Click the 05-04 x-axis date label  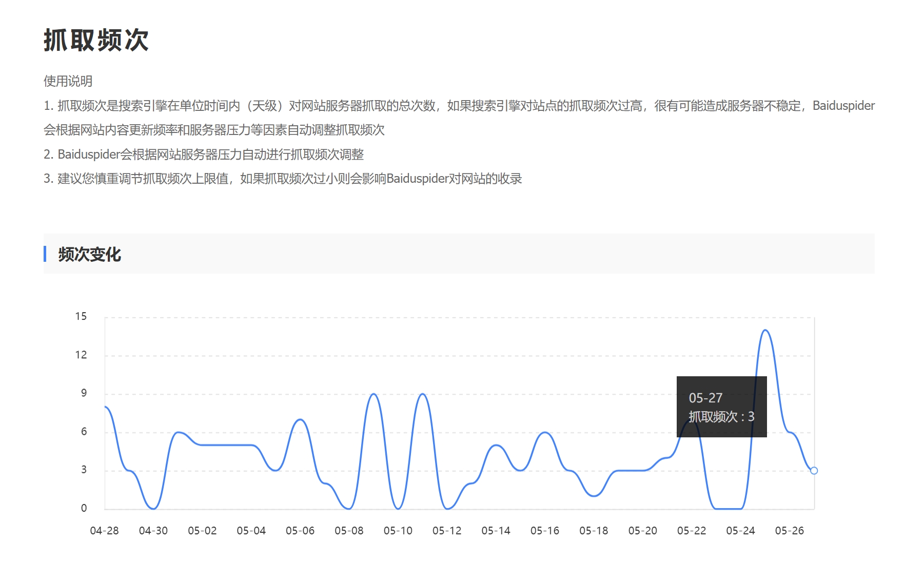click(x=251, y=531)
